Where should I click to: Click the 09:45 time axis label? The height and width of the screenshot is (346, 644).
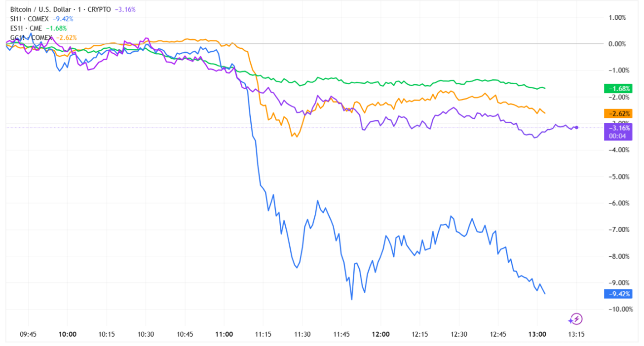coord(28,334)
